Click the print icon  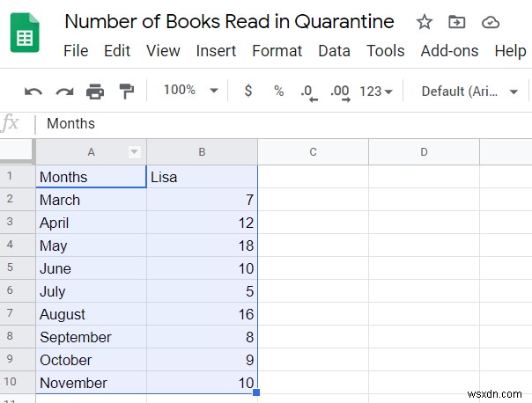[95, 91]
